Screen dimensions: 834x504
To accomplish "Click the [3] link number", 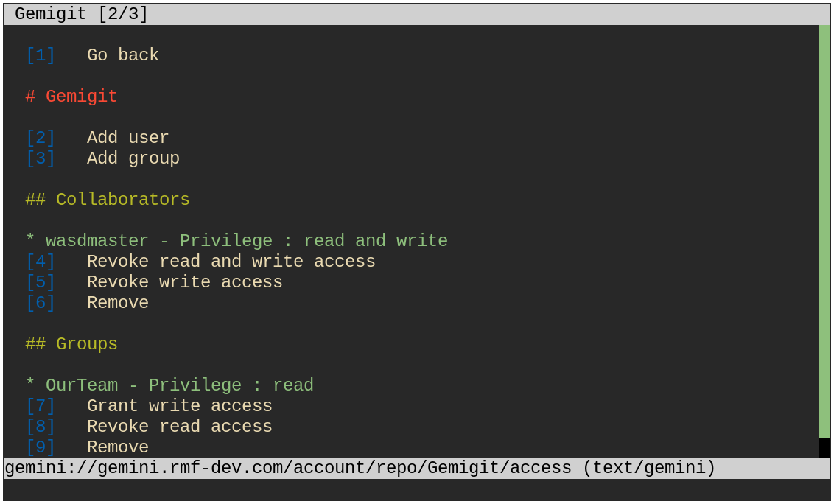I will tap(41, 158).
